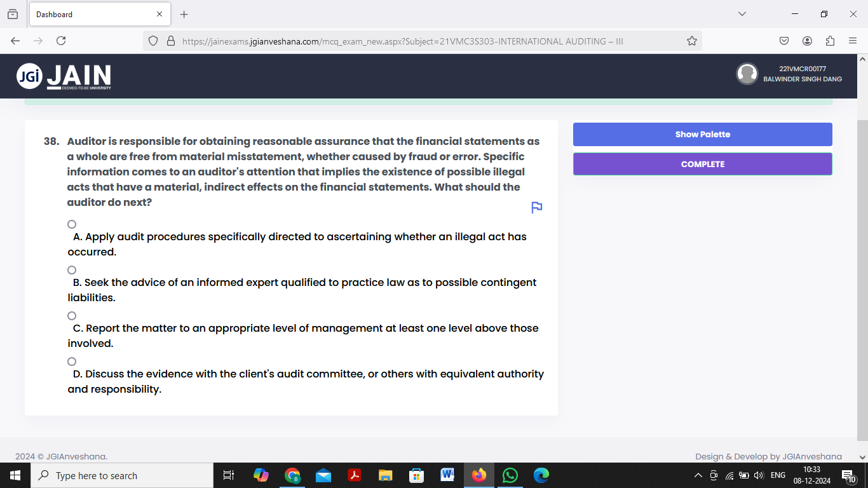Select option D radio button
Screen dimensions: 868x488
click(x=72, y=362)
